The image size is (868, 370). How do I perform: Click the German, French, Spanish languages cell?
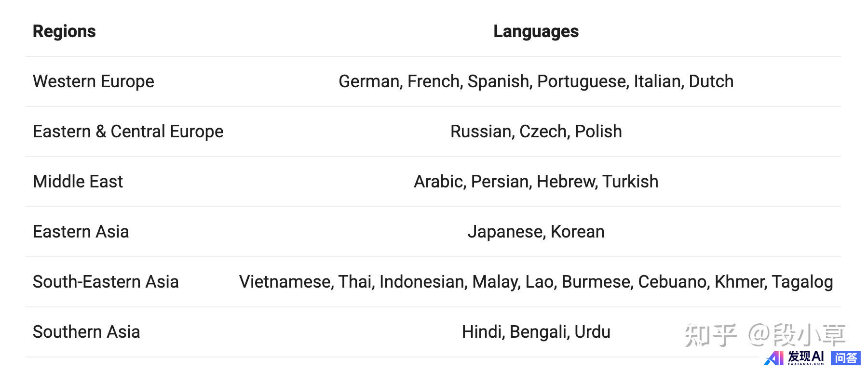point(536,81)
